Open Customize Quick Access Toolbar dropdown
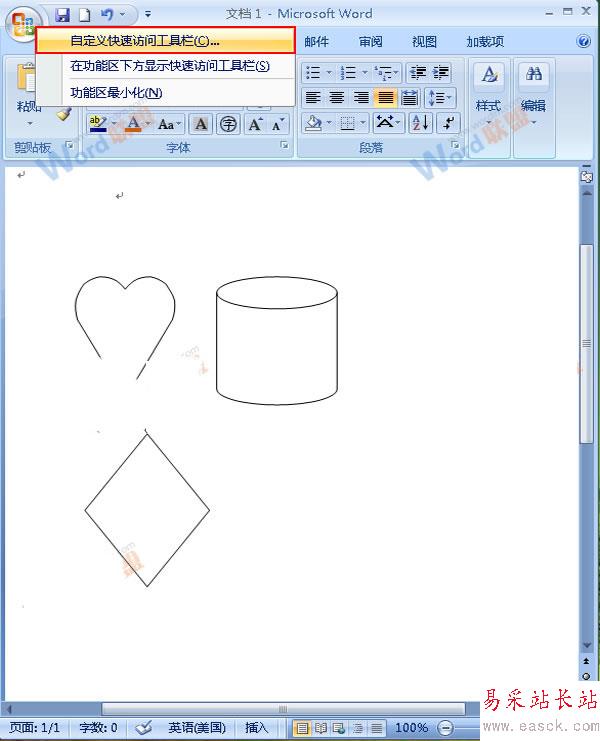Screen dimensions: 600x741 (x=148, y=15)
